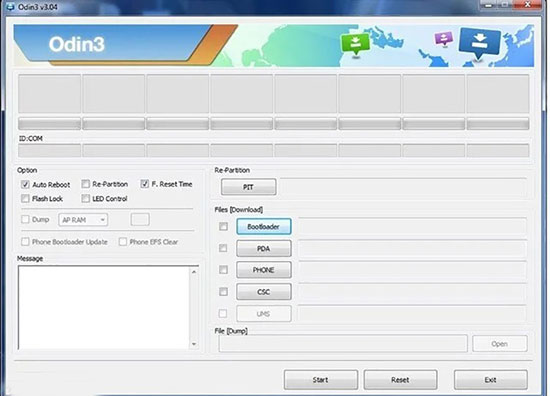Choose a CSC file
Image resolution: width=550 pixels, height=396 pixels.
(264, 292)
